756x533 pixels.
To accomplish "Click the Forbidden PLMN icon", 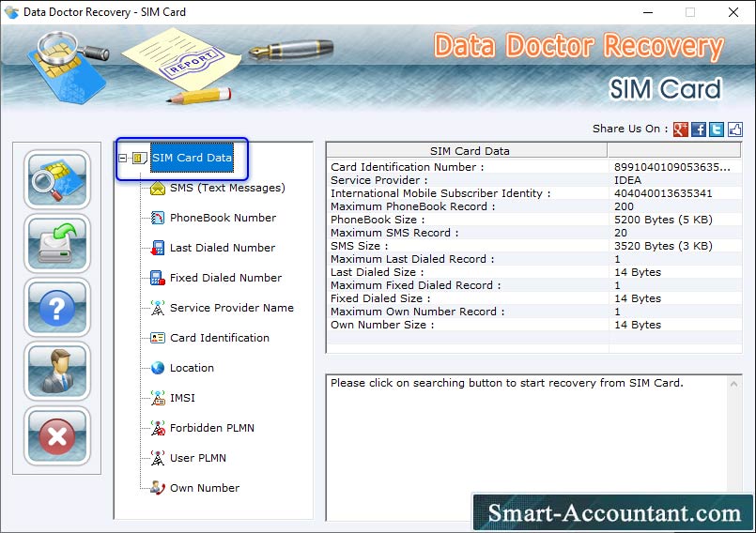I will point(158,428).
